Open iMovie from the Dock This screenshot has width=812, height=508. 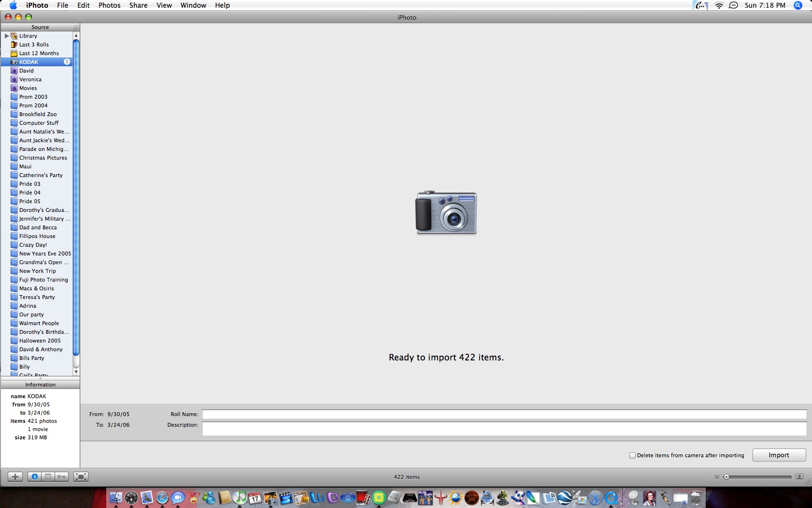tap(286, 497)
